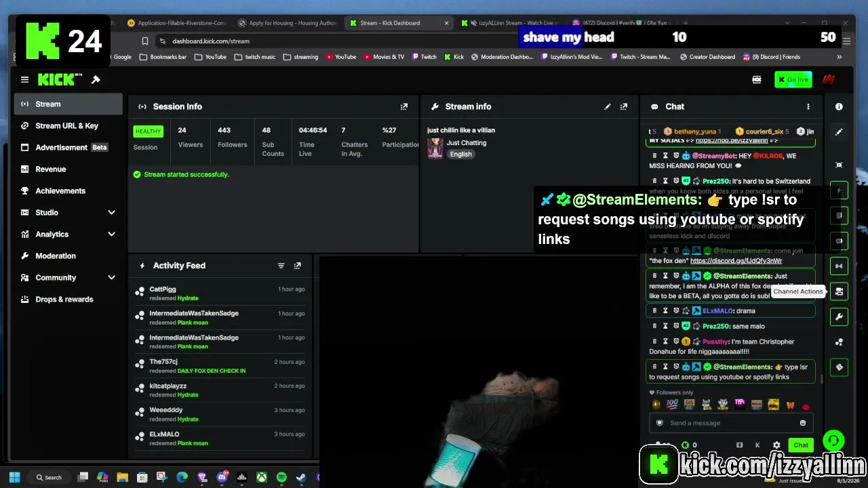Screen dimensions: 868x488
Task: Open the Stream page in the sidebar
Action: tap(68, 104)
